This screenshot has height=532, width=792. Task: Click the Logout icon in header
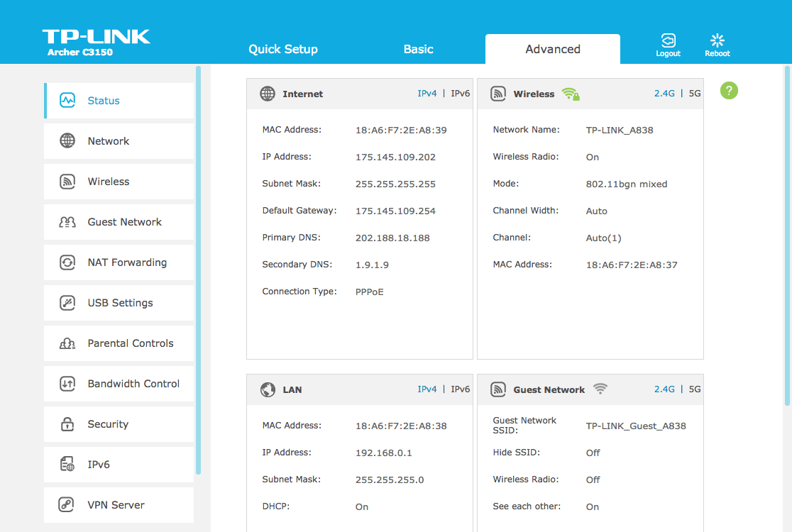click(x=668, y=40)
